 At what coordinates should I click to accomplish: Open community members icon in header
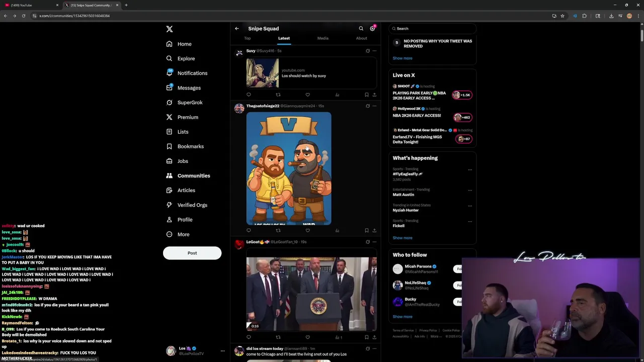pyautogui.click(x=372, y=29)
